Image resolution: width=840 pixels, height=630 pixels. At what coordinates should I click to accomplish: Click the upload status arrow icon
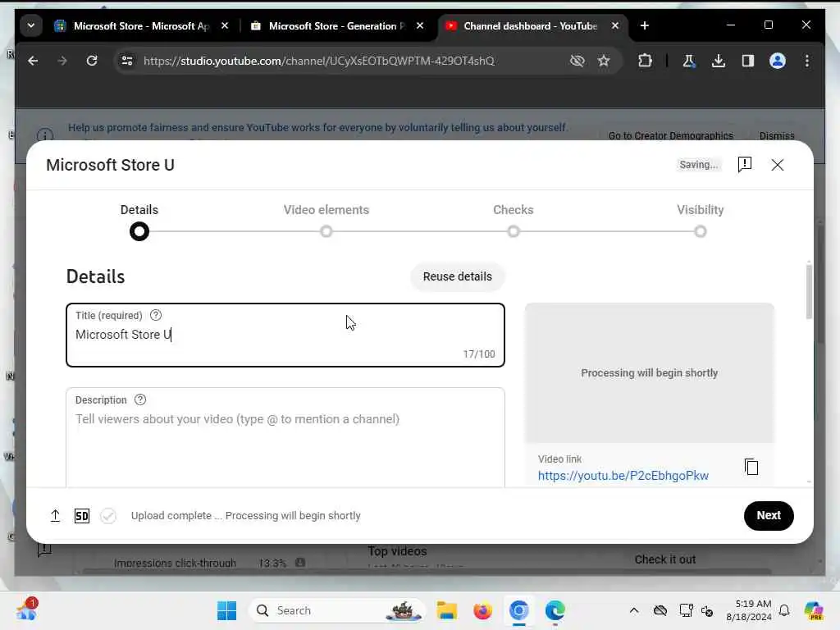click(55, 516)
